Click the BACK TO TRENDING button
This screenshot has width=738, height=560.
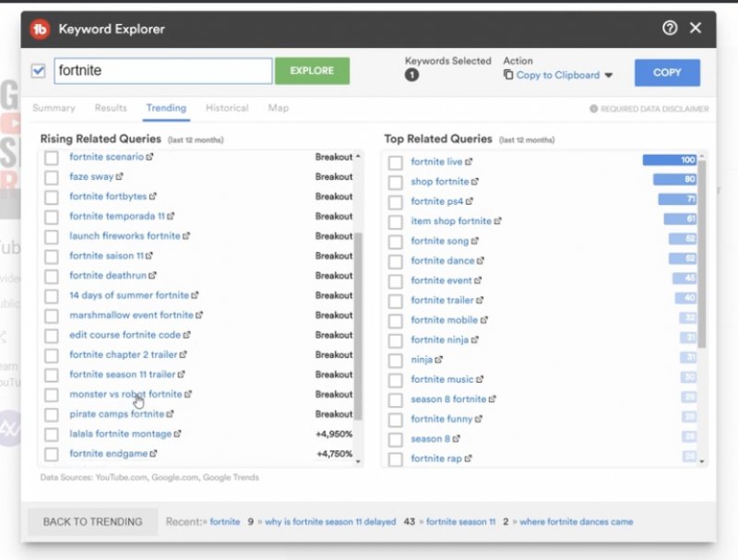[92, 521]
